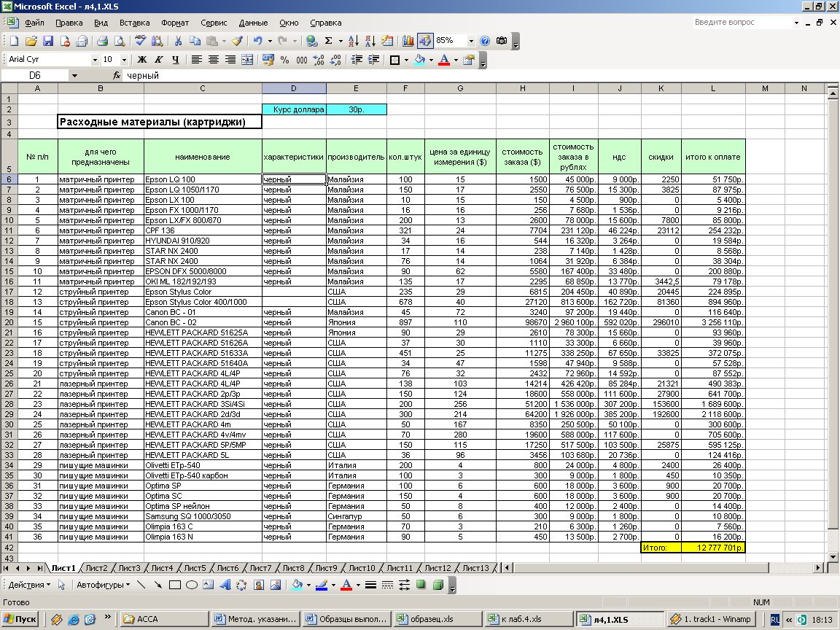Switch to образец.xls taskbar button
Image resolution: width=840 pixels, height=630 pixels.
pos(437,619)
